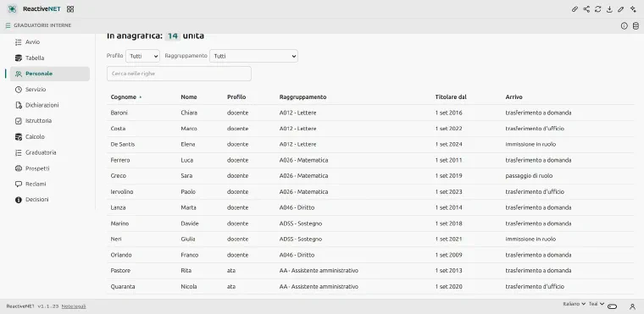Image resolution: width=644 pixels, height=314 pixels.
Task: Click the Note legali link in the footer
Action: click(x=74, y=306)
